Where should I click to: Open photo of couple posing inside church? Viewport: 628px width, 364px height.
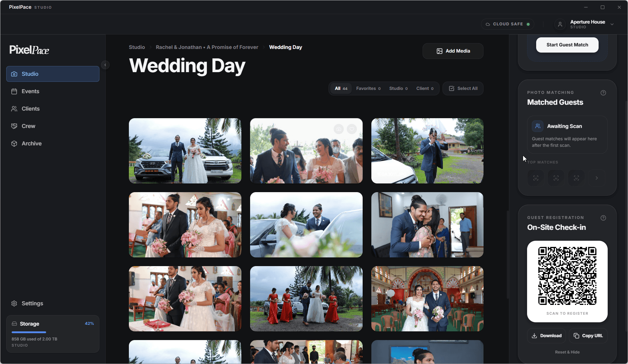427,299
